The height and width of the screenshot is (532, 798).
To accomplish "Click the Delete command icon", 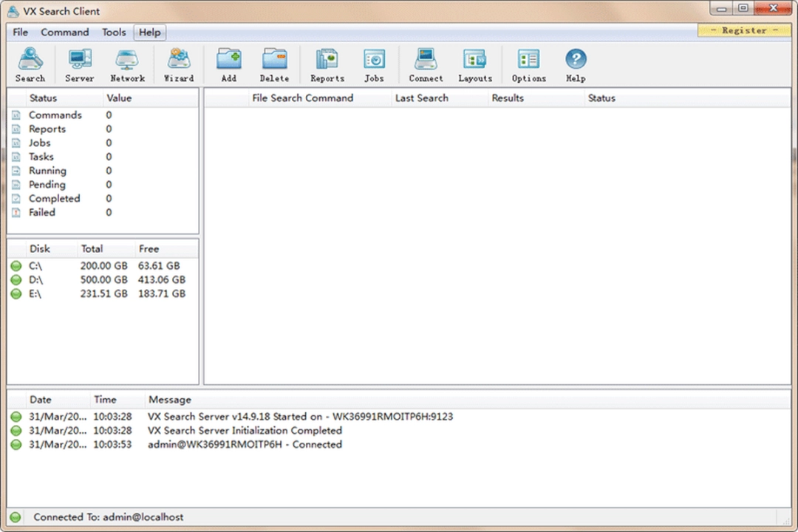I will pyautogui.click(x=274, y=64).
